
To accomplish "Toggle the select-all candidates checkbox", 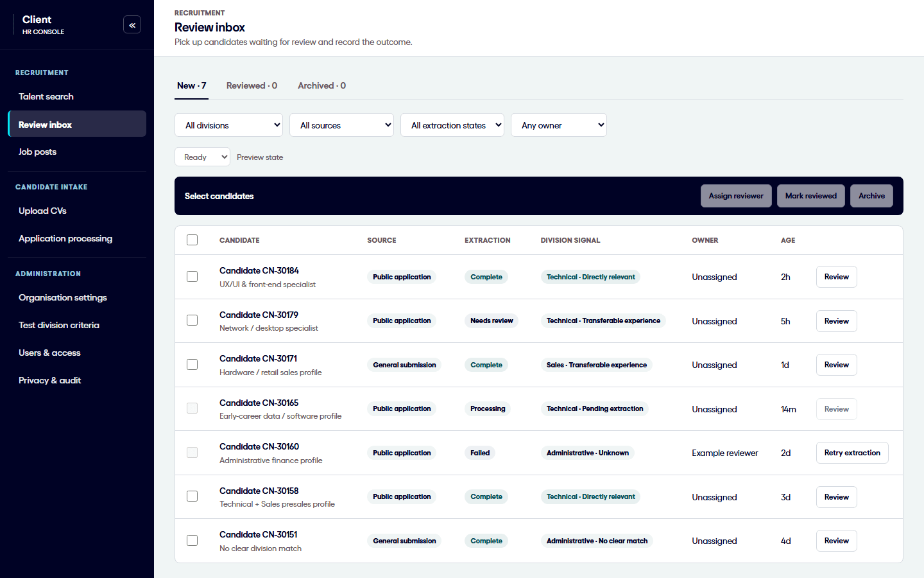I will [x=193, y=240].
